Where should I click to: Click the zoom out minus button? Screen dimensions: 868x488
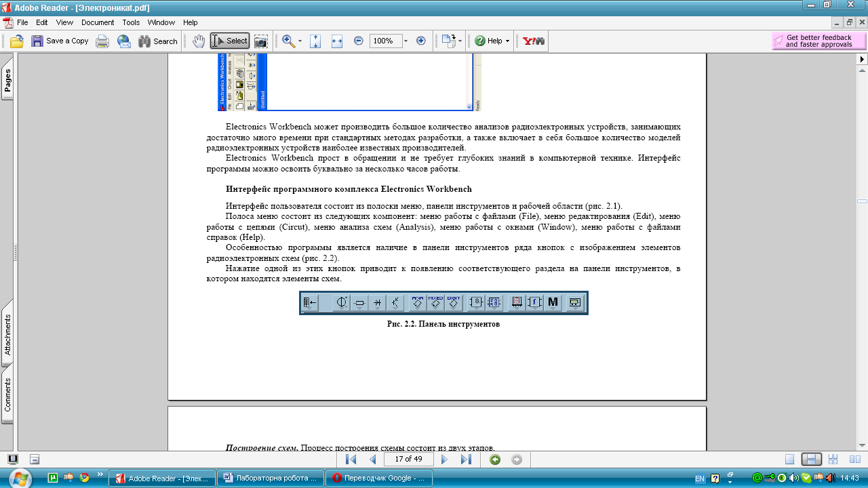359,41
